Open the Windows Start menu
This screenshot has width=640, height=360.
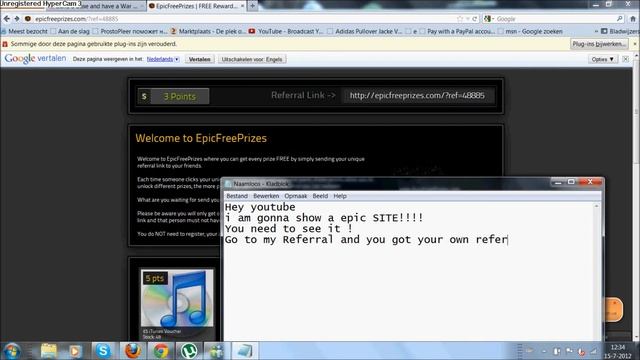pos(12,351)
